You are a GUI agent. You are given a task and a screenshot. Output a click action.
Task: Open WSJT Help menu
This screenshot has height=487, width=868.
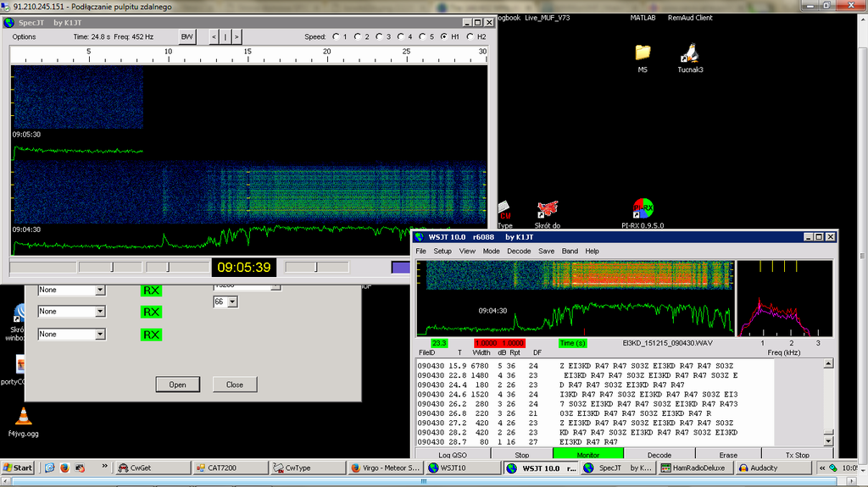[x=593, y=252]
